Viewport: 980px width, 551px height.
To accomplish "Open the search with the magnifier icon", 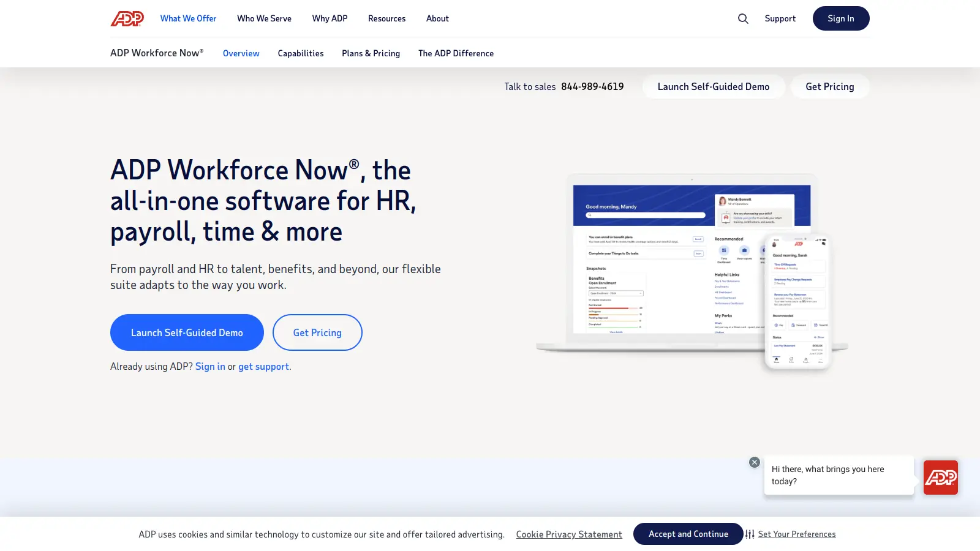I will pyautogui.click(x=742, y=18).
